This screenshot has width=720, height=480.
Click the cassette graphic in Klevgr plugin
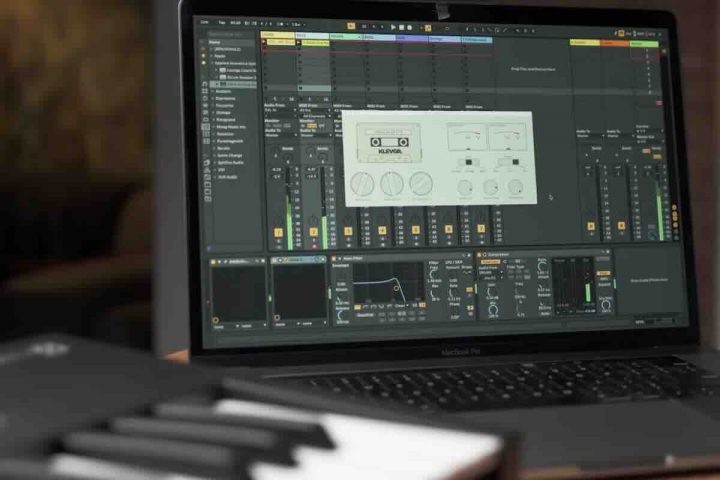pos(389,143)
